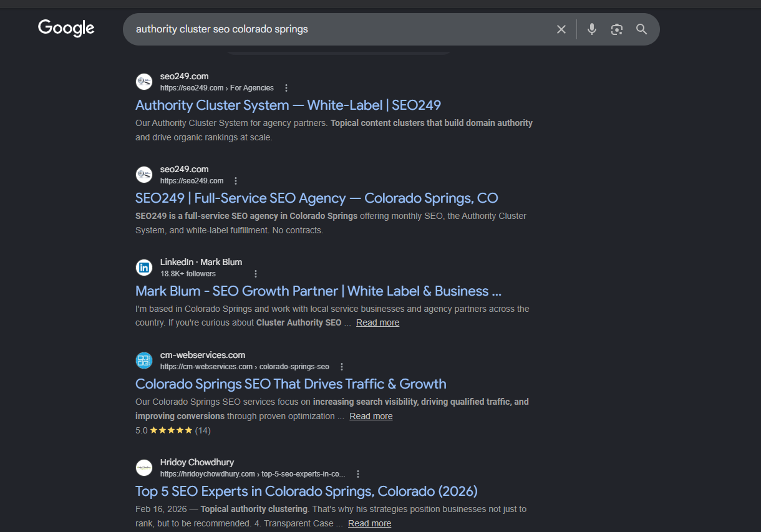
Task: Clear the search query with X icon
Action: 561,29
